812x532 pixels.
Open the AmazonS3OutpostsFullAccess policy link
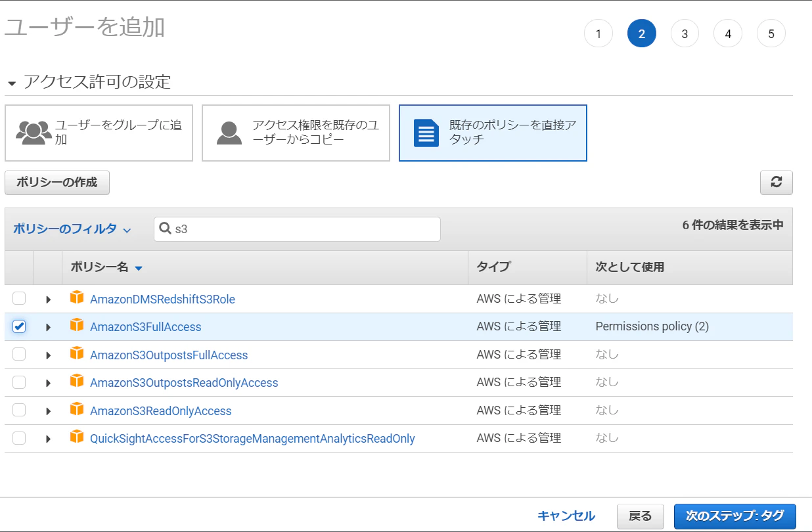pos(169,355)
